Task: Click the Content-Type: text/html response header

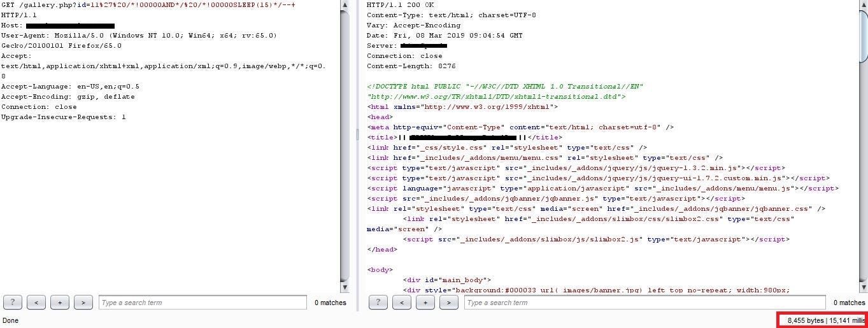Action: pyautogui.click(x=451, y=15)
